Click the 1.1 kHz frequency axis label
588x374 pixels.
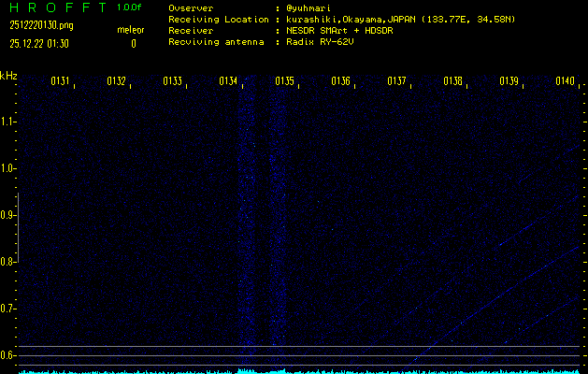tap(8, 122)
